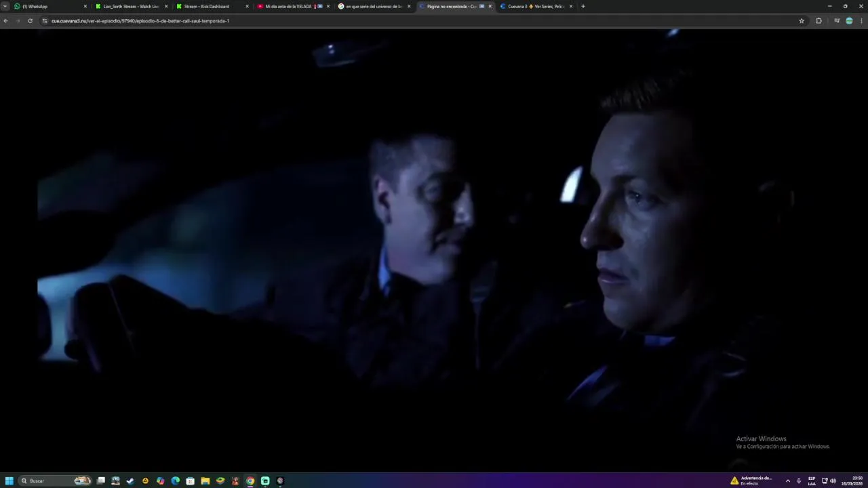View site information icon in address bar
This screenshot has width=868, height=488.
(45, 21)
